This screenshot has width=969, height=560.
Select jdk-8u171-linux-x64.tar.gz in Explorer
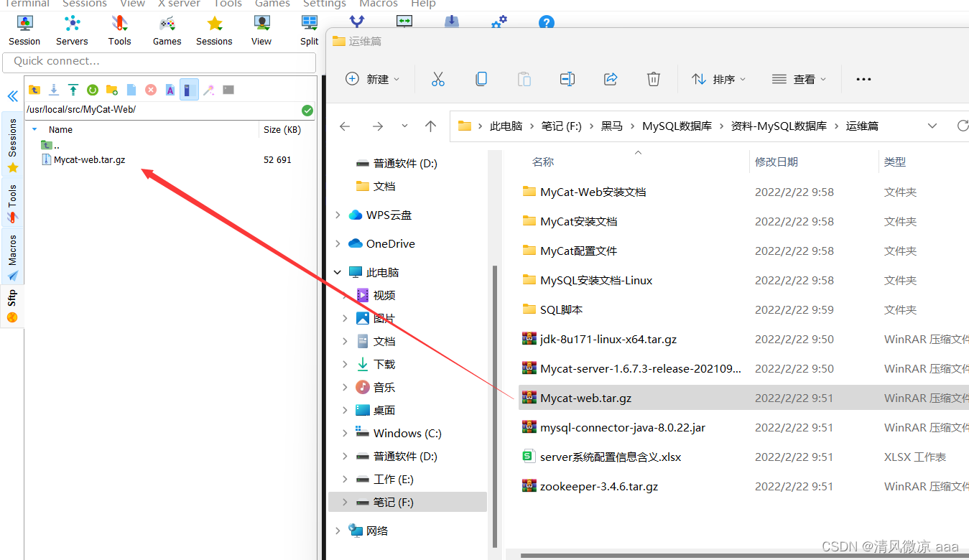(x=608, y=339)
